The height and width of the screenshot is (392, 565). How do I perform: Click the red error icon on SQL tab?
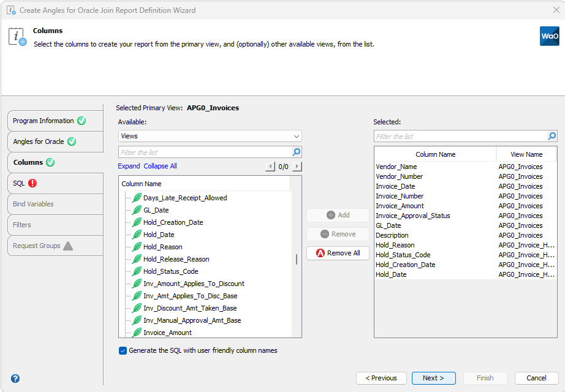(32, 183)
